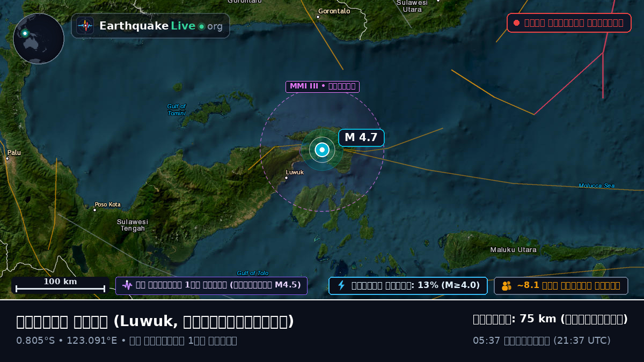Click the EarthquakeLive compass logo icon
The height and width of the screenshot is (362, 644).
[85, 26]
